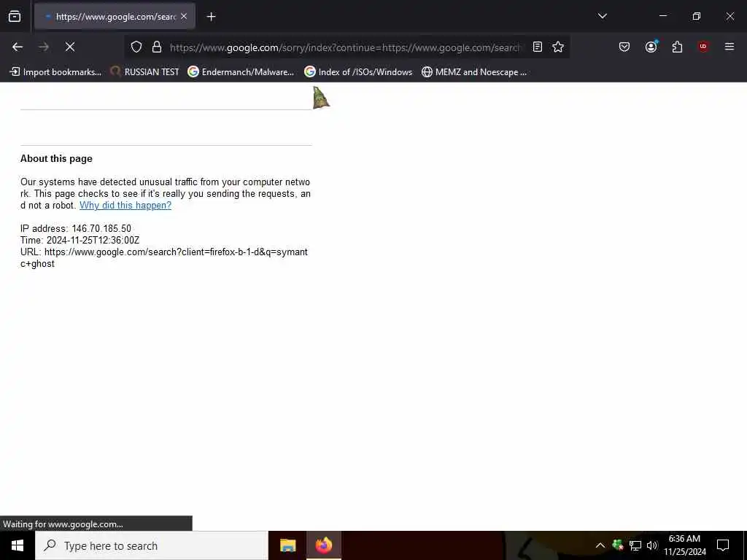The height and width of the screenshot is (560, 747).
Task: Open a new tab with plus button
Action: point(211,17)
